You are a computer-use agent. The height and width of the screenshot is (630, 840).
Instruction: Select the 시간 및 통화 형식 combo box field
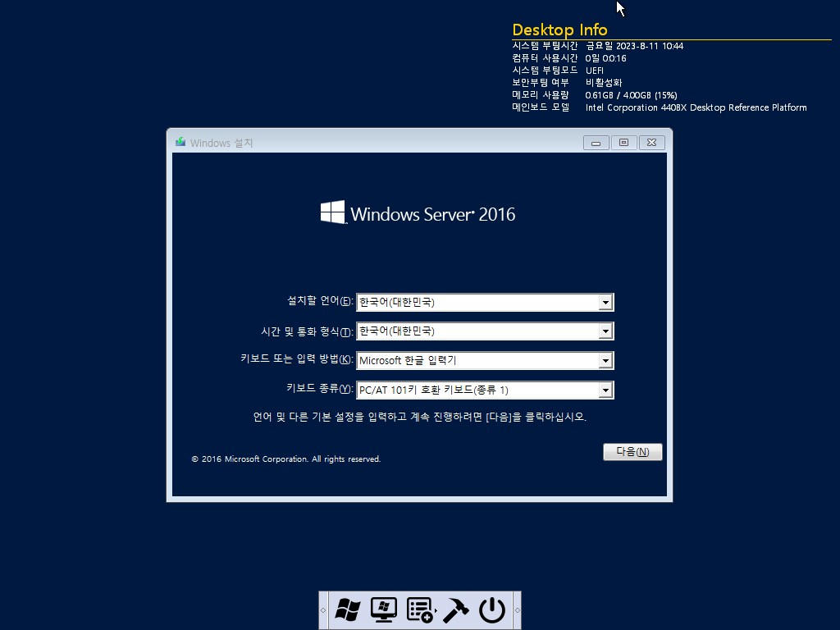(485, 331)
